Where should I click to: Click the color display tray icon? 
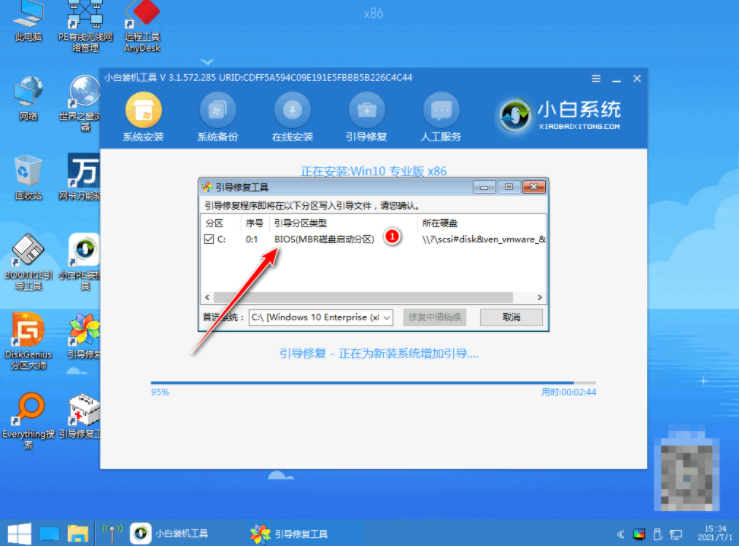click(639, 534)
